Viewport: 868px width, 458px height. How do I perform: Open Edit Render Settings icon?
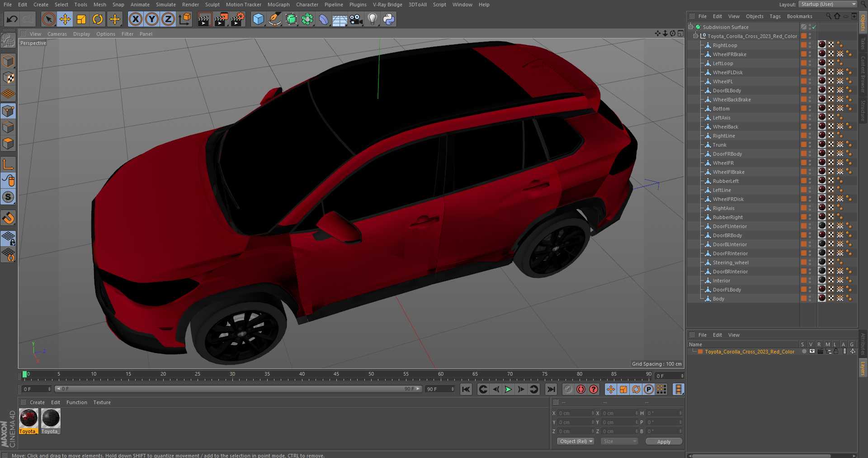[238, 19]
